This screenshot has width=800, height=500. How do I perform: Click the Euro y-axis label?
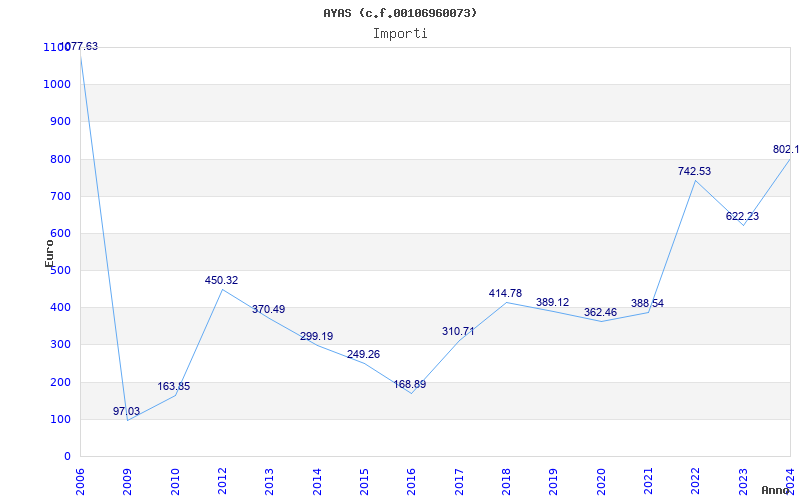[x=49, y=253]
